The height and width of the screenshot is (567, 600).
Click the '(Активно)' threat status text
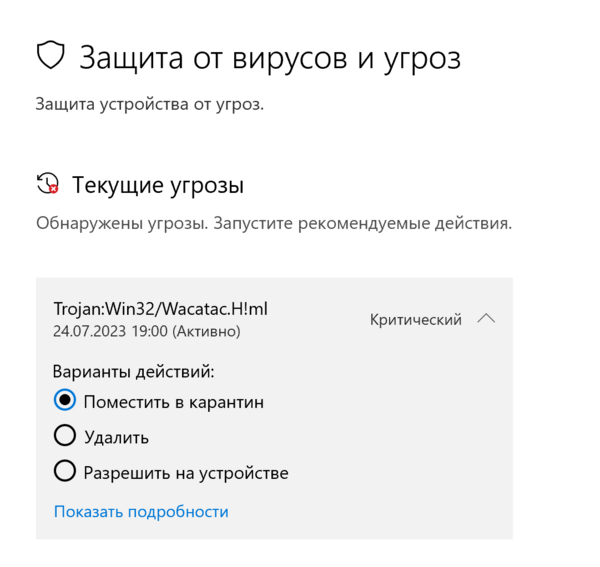click(206, 330)
